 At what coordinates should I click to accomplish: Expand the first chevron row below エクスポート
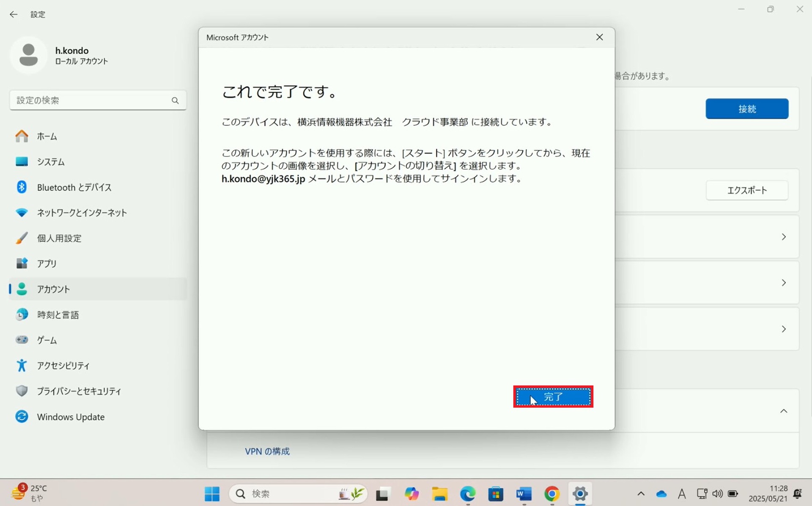[783, 237]
